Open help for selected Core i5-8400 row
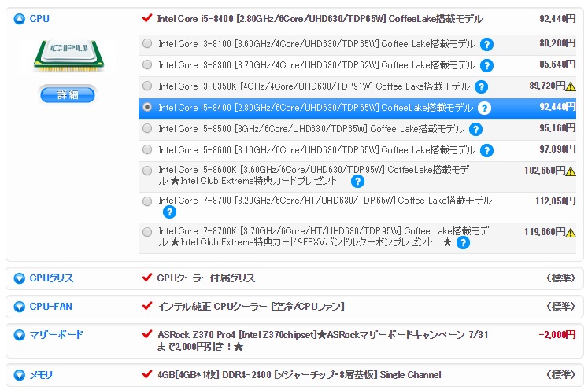588x390 pixels. pos(484,109)
